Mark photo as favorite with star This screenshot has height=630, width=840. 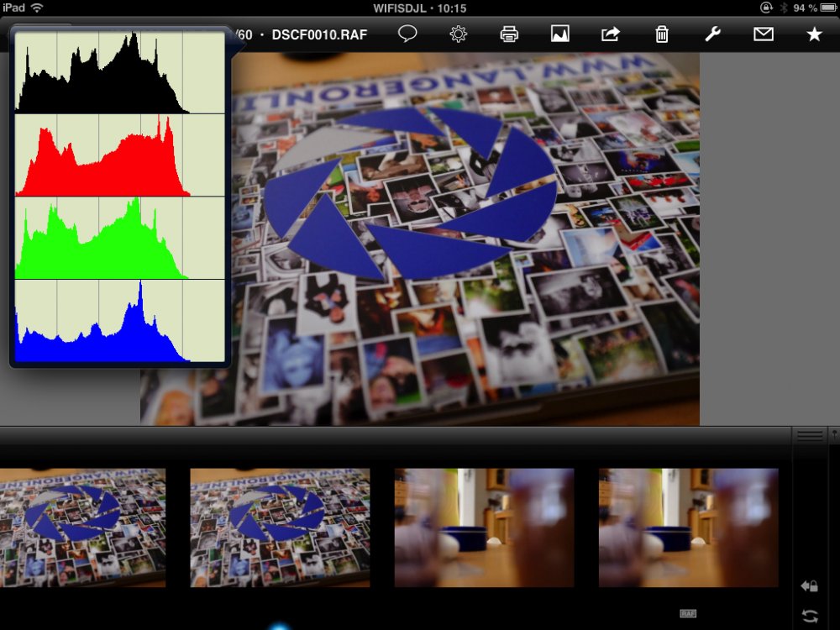[814, 34]
